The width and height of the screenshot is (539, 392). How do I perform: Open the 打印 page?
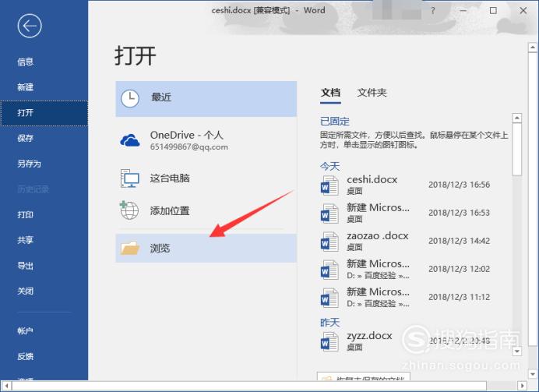coord(26,215)
